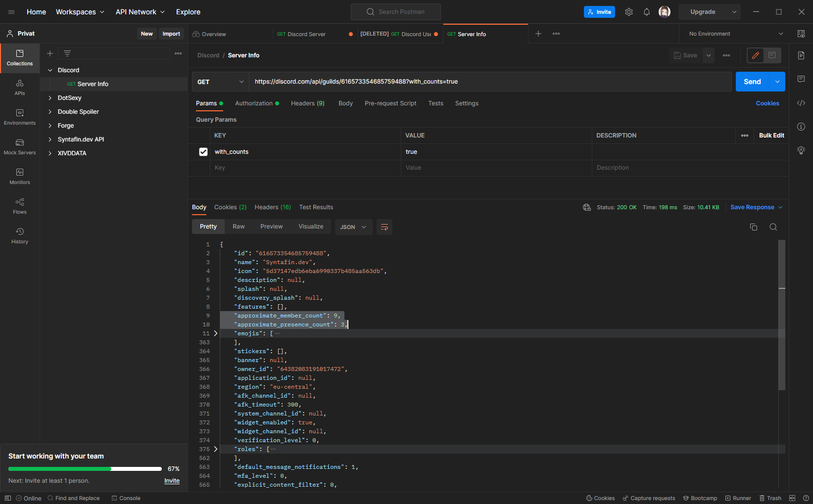Viewport: 813px width, 504px height.
Task: Click the Send button
Action: [x=752, y=82]
